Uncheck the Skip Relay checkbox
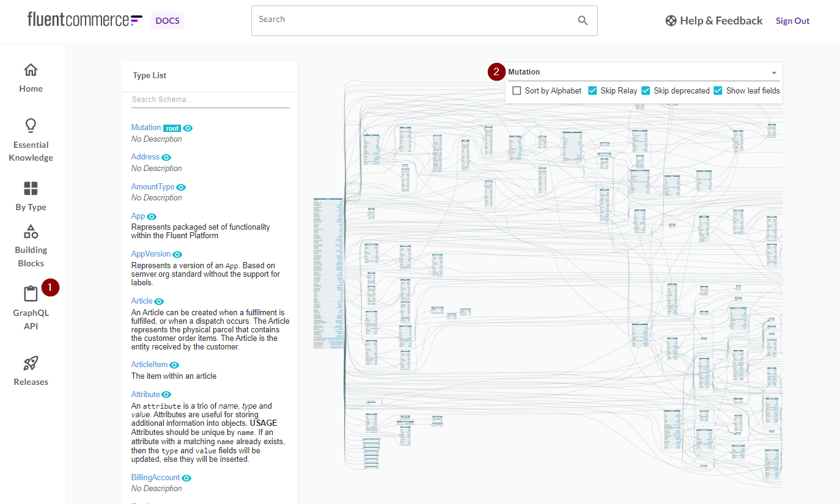 [x=592, y=90]
